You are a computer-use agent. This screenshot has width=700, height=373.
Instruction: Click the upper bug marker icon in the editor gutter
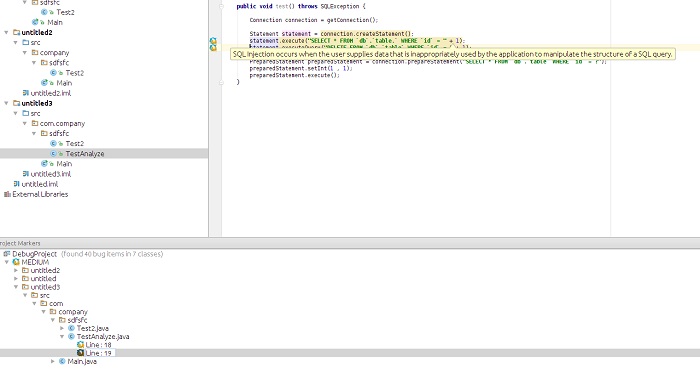click(x=213, y=41)
